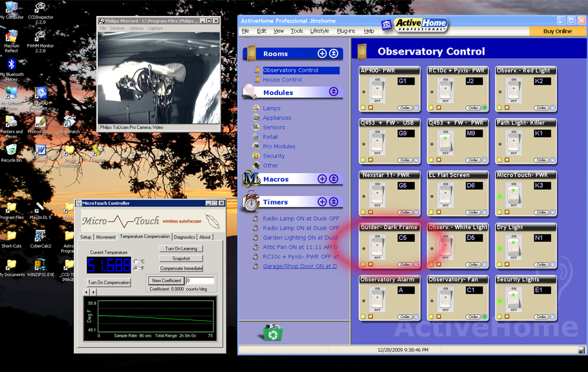The width and height of the screenshot is (588, 372).
Task: Select Celsius temperature unit radio button
Action: tap(136, 261)
